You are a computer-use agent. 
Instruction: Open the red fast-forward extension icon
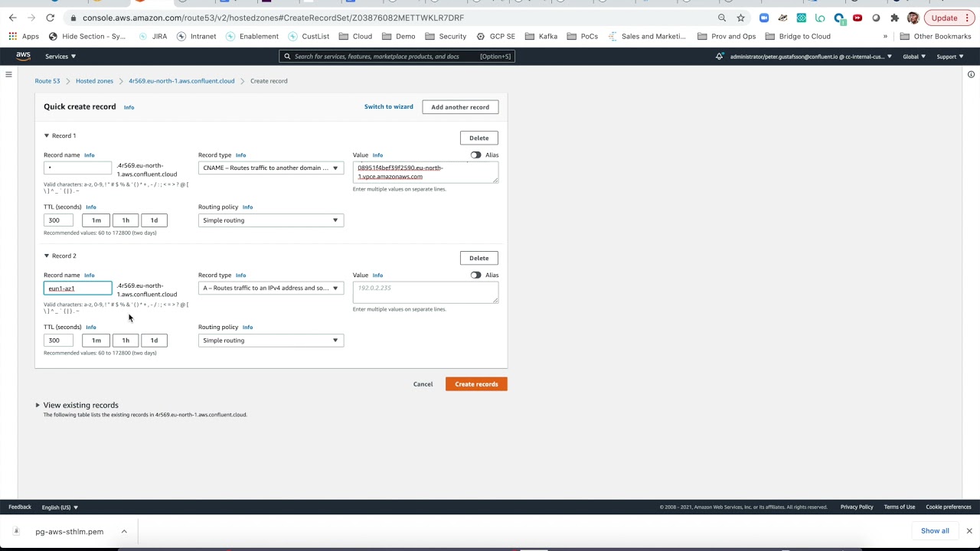(x=857, y=18)
